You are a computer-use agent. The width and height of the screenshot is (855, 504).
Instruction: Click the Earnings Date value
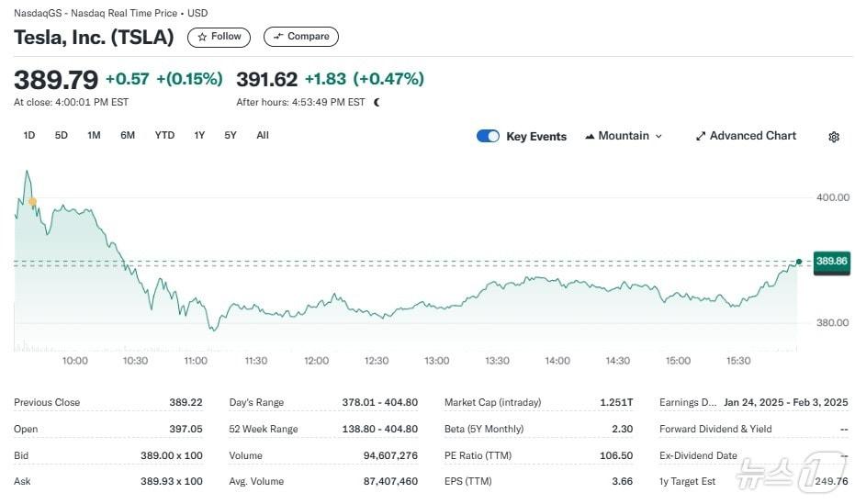[x=785, y=402]
